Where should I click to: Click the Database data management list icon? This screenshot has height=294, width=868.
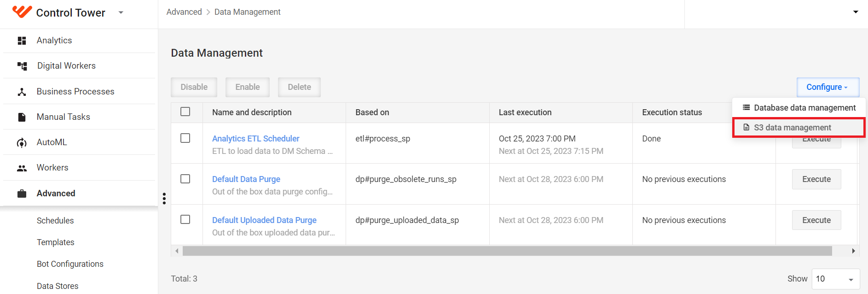pyautogui.click(x=746, y=107)
